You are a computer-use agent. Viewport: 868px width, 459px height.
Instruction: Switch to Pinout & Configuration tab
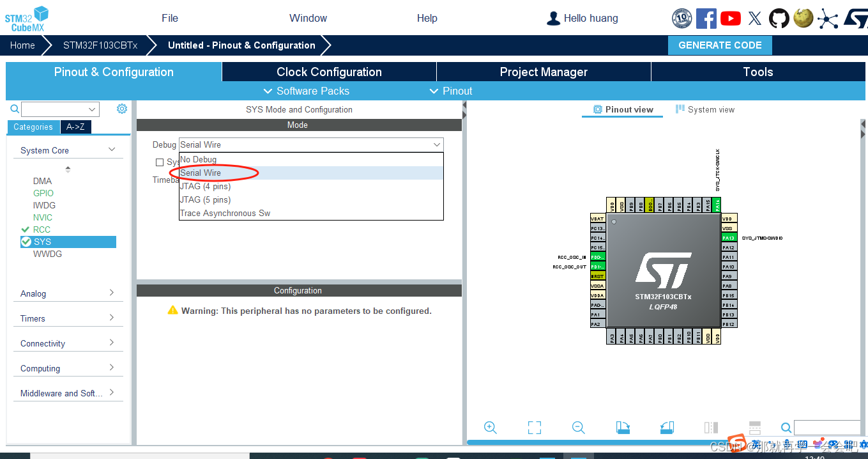point(114,72)
